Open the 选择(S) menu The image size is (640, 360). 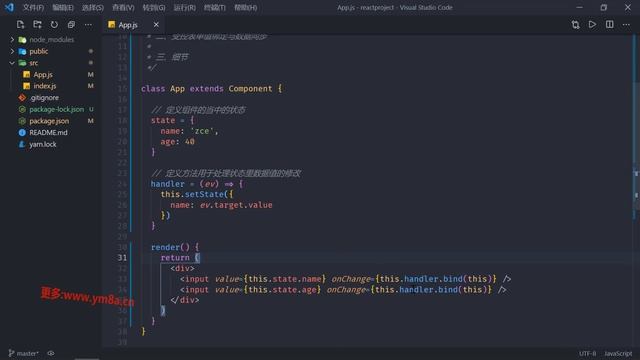coord(93,7)
